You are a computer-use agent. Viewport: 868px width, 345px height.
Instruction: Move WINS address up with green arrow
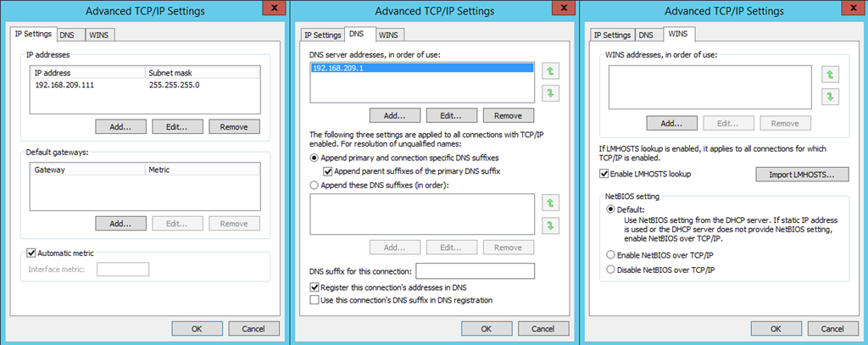(829, 75)
